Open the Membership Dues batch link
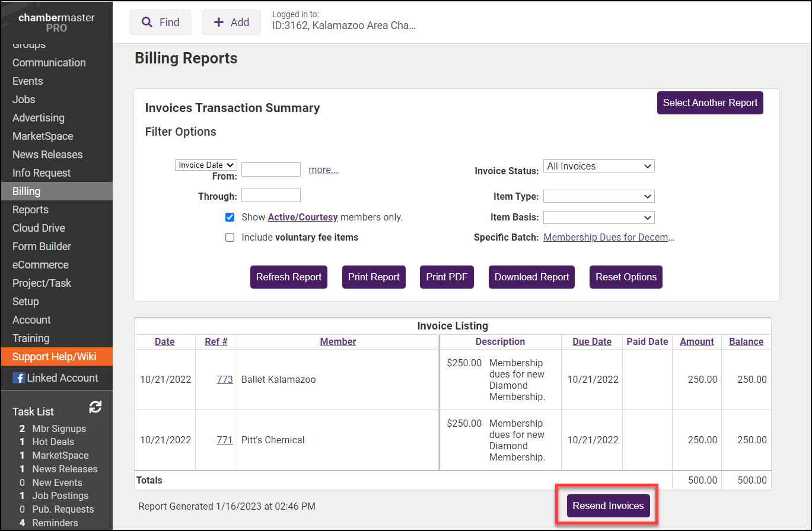 (x=609, y=237)
